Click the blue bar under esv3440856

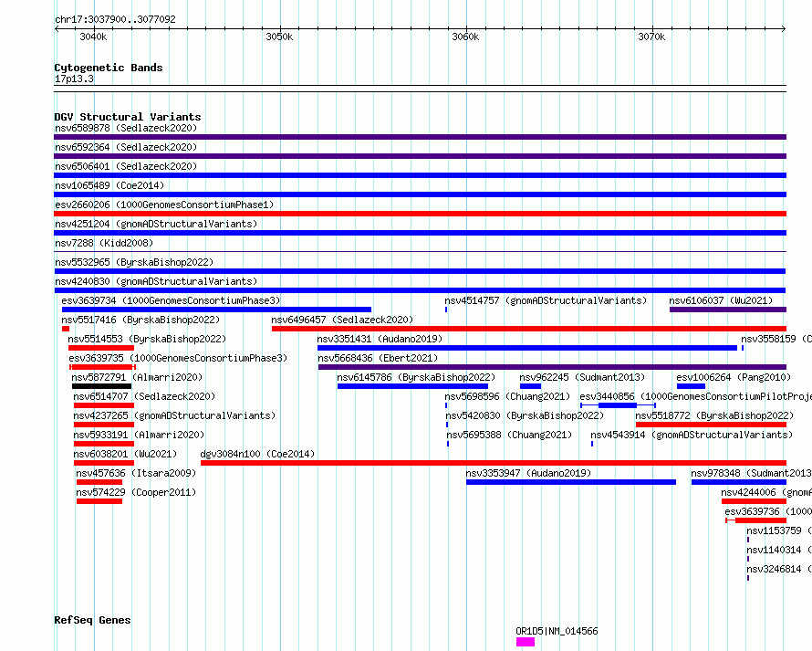618,405
